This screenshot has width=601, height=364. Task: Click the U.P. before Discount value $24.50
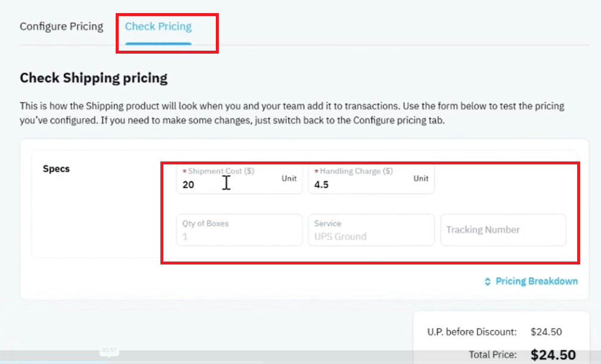[546, 332]
